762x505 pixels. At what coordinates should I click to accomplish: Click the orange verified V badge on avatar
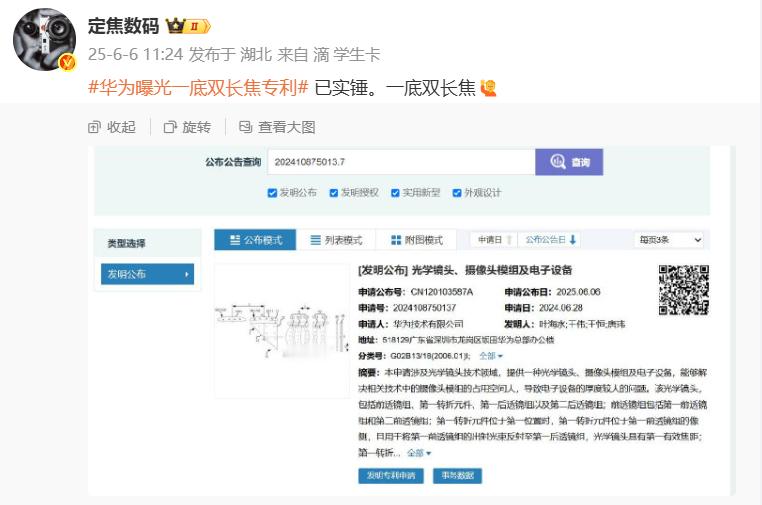coord(67,63)
